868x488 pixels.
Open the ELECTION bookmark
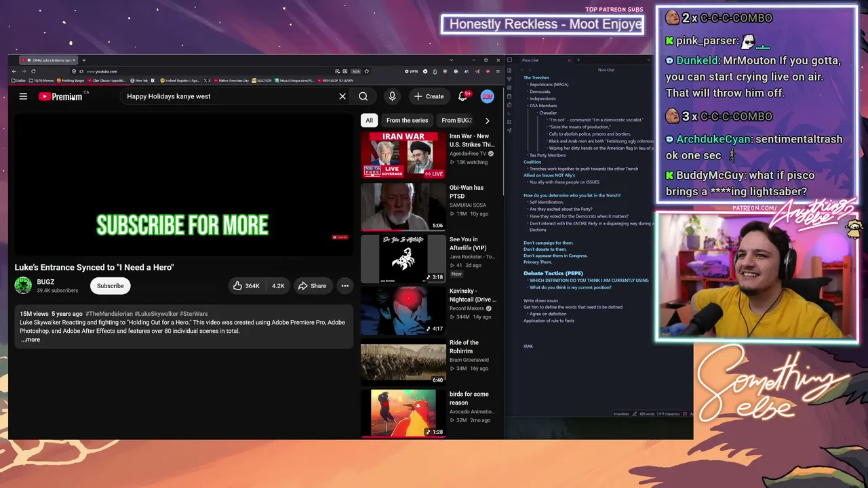coord(262,81)
